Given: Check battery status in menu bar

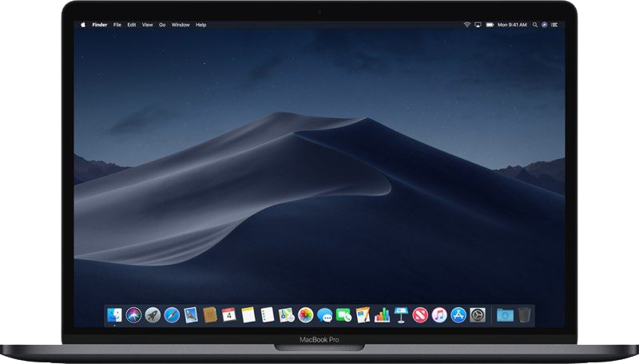Looking at the screenshot, I should click(490, 25).
